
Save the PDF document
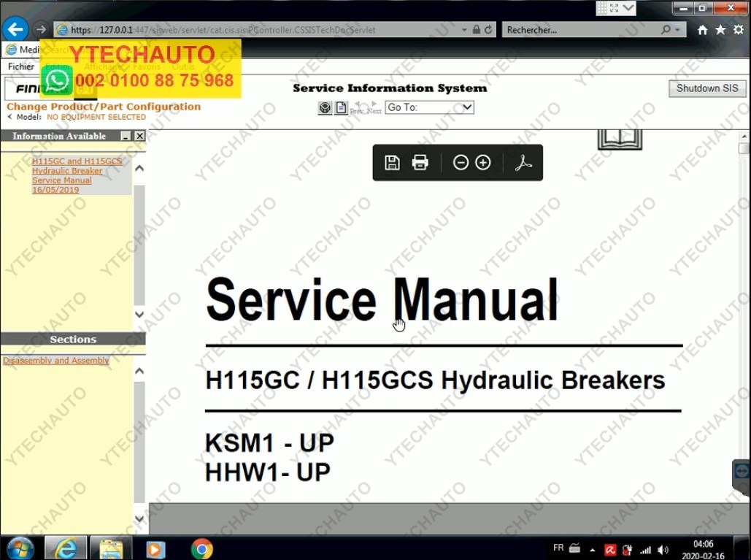pos(392,163)
